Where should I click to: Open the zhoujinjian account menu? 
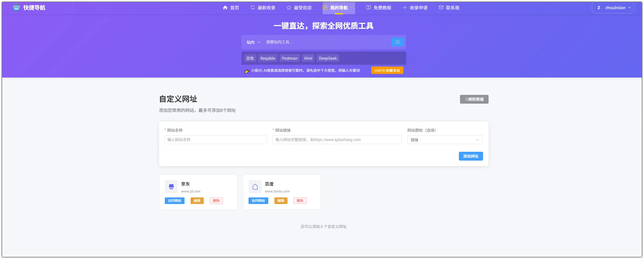pyautogui.click(x=613, y=7)
